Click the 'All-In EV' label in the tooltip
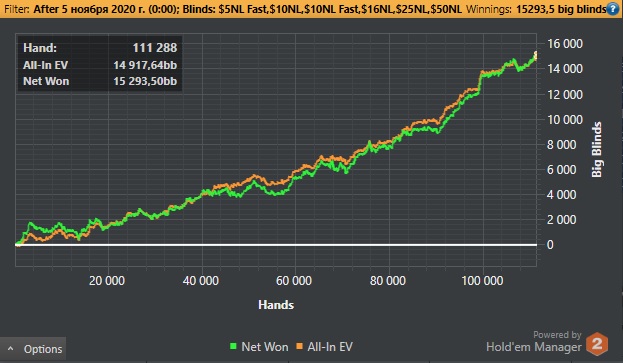 click(x=45, y=65)
